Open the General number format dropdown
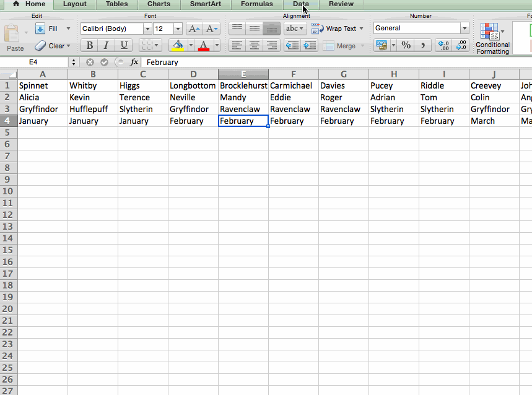Viewport: 532px width, 395px height. coord(464,28)
